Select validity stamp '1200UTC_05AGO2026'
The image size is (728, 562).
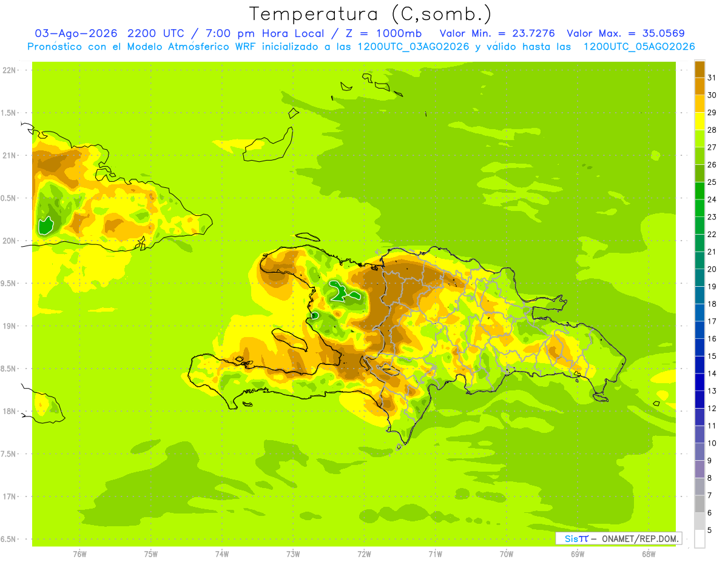click(x=639, y=47)
